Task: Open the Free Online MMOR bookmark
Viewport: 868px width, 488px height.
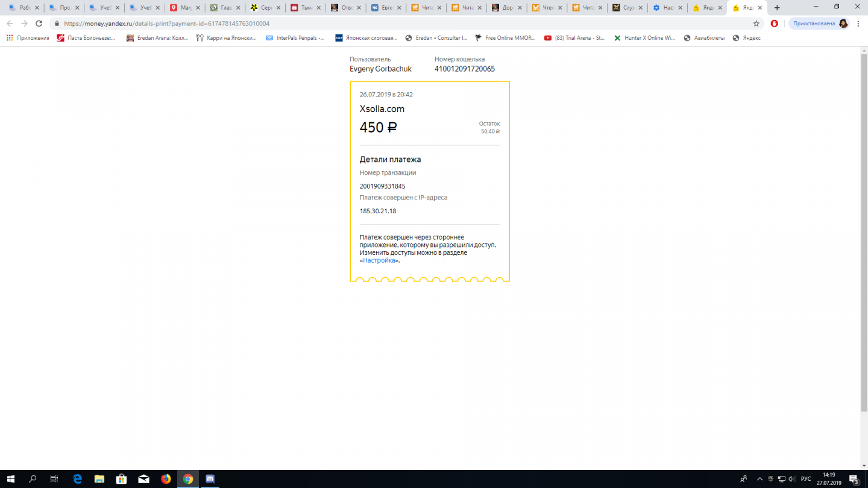Action: point(505,38)
